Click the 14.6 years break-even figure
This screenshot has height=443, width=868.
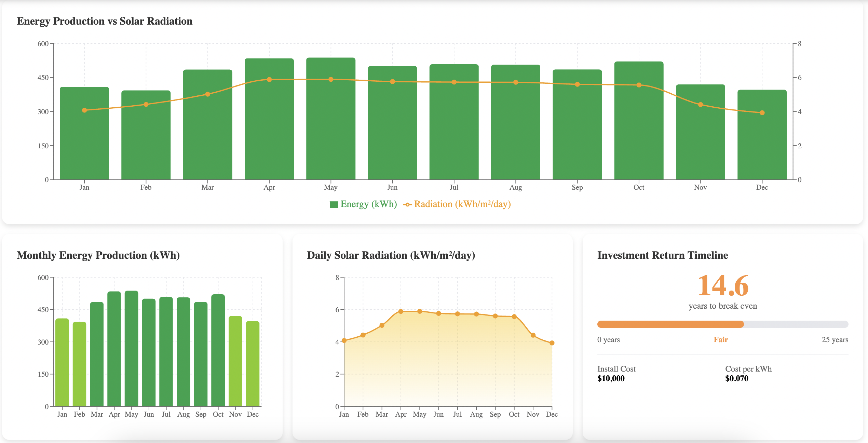pyautogui.click(x=723, y=286)
